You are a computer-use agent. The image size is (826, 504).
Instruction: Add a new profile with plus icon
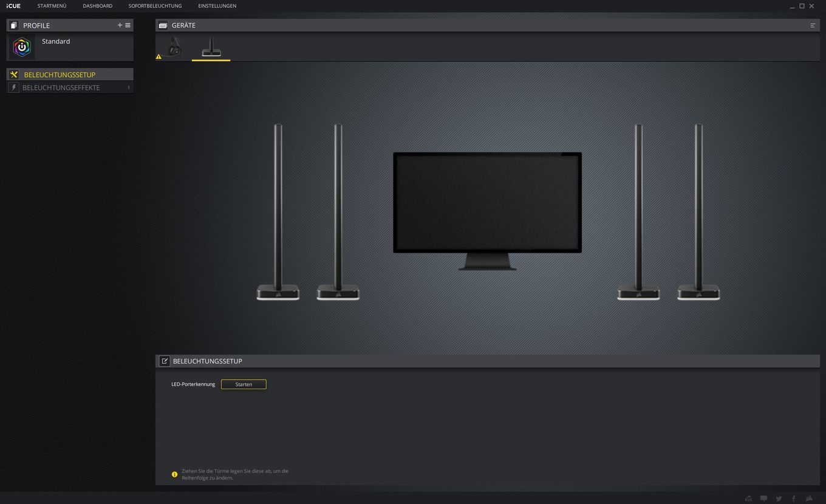(x=120, y=26)
